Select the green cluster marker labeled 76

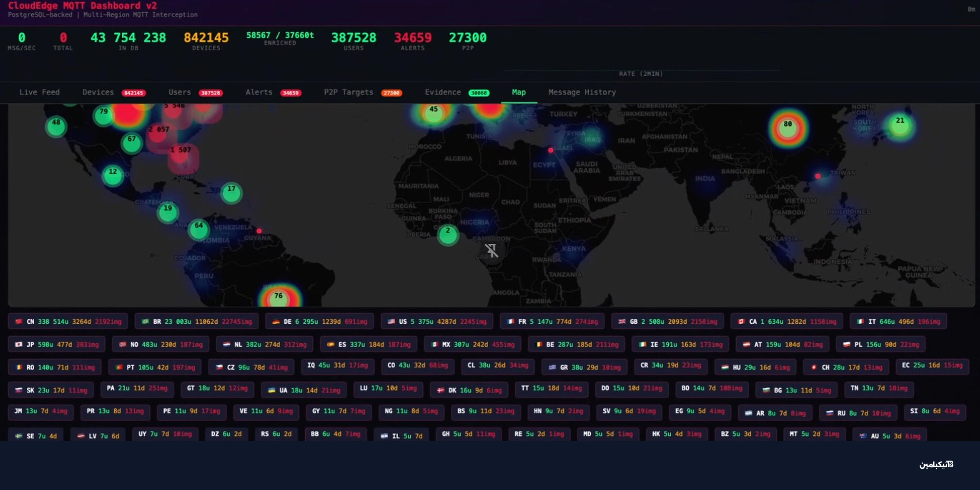[279, 298]
